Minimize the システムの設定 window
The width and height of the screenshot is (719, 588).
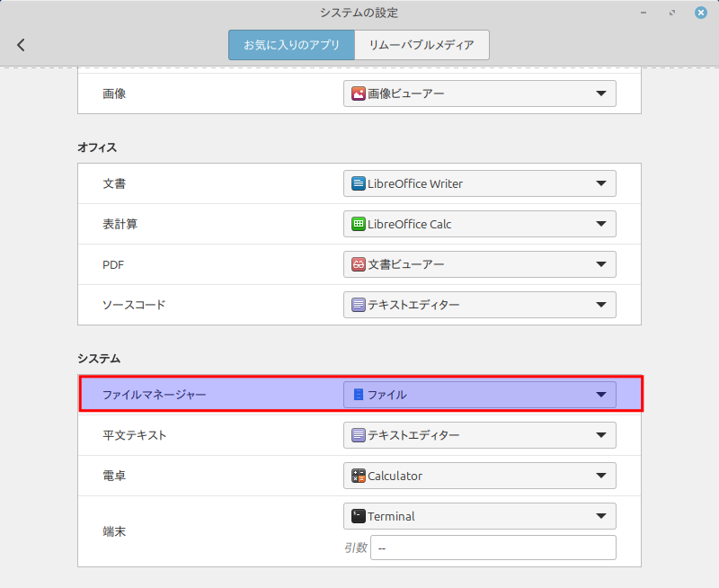tap(644, 13)
